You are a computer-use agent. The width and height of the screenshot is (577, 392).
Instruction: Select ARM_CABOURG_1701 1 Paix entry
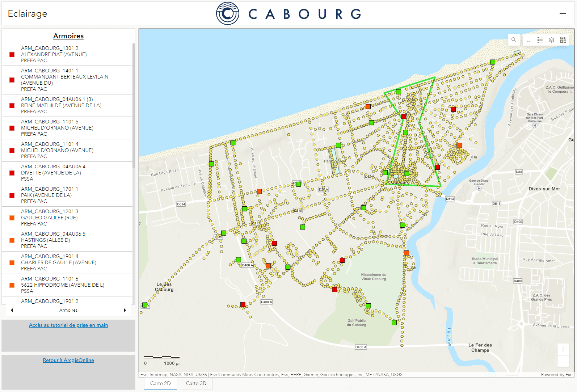point(67,195)
